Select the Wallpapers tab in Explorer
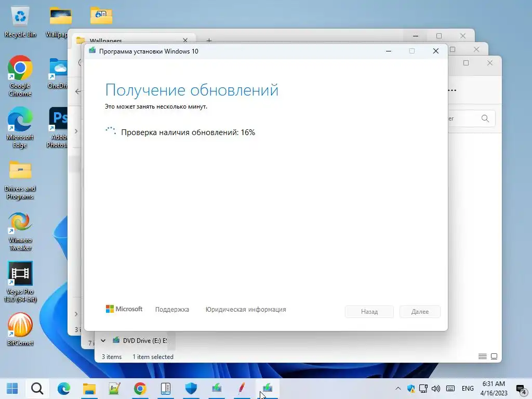 pos(135,38)
